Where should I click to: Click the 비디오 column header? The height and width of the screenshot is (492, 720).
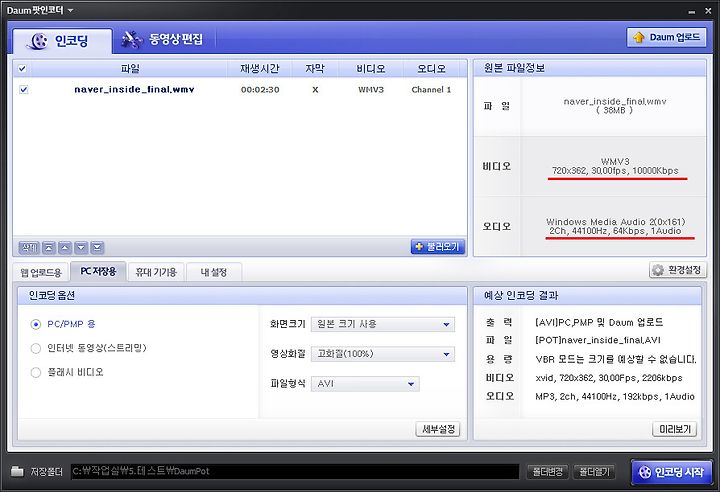point(371,69)
